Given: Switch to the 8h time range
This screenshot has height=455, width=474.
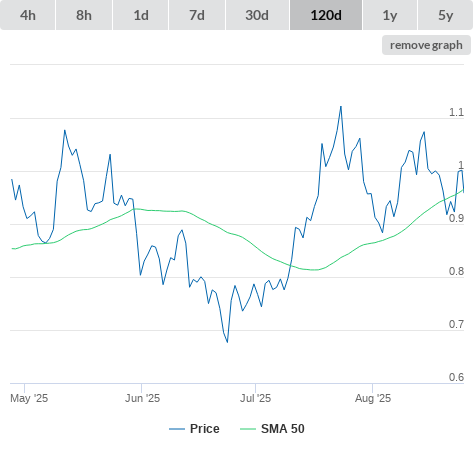Looking at the screenshot, I should 84,15.
